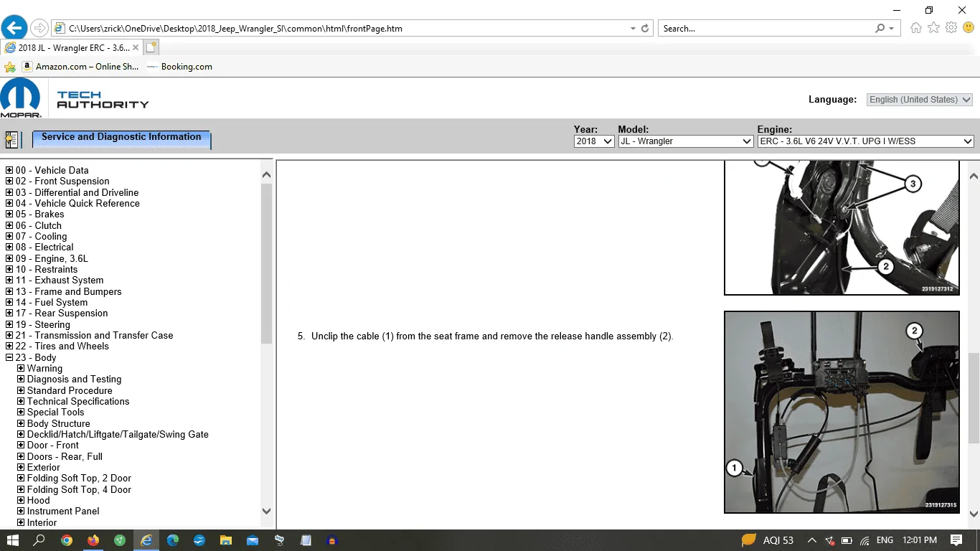980x551 pixels.
Task: Expand the 14 - Fuel System node
Action: click(9, 302)
